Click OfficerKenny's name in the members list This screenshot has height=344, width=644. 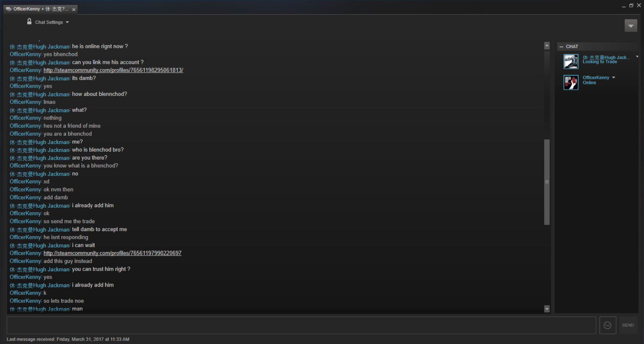tap(596, 77)
